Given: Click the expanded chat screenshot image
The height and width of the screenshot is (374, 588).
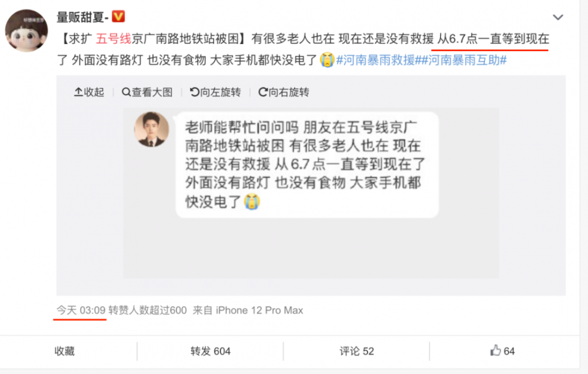Looking at the screenshot, I should point(311,193).
